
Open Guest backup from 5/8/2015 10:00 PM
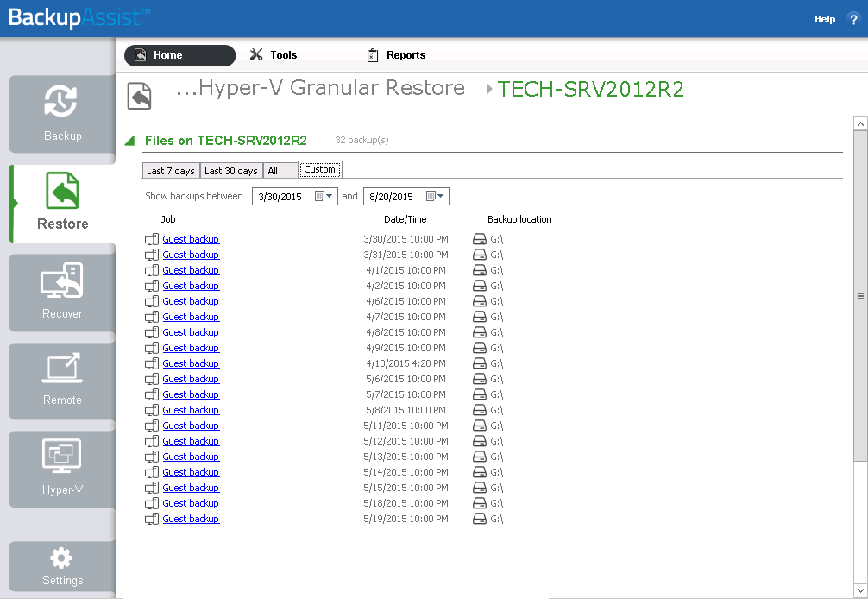point(191,410)
